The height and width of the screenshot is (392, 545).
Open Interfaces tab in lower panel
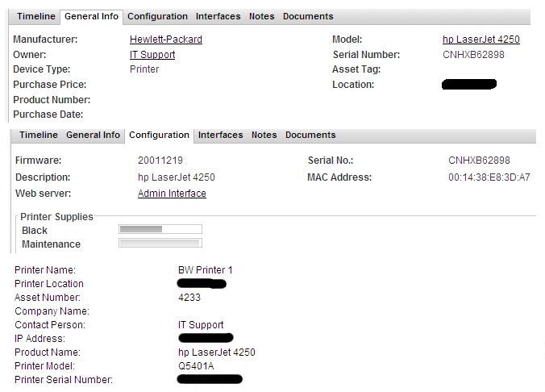[x=220, y=135]
